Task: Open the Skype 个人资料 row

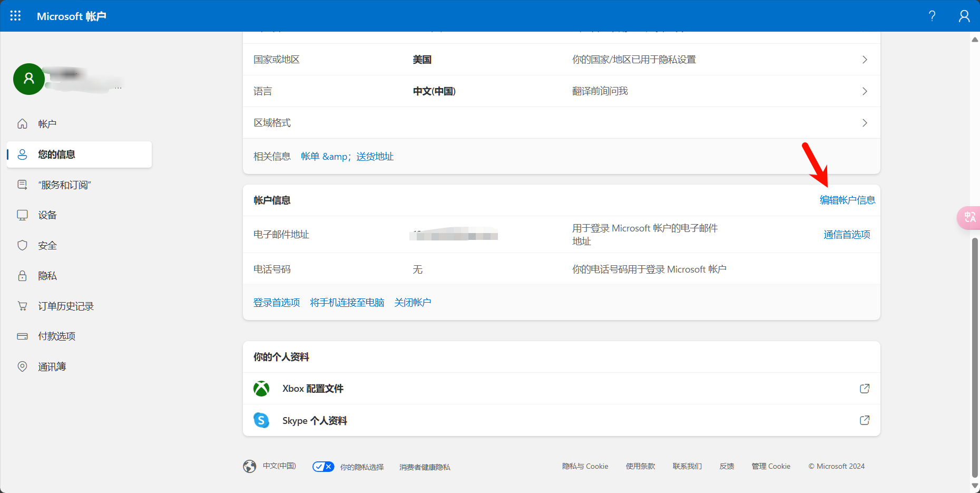Action: [x=562, y=420]
